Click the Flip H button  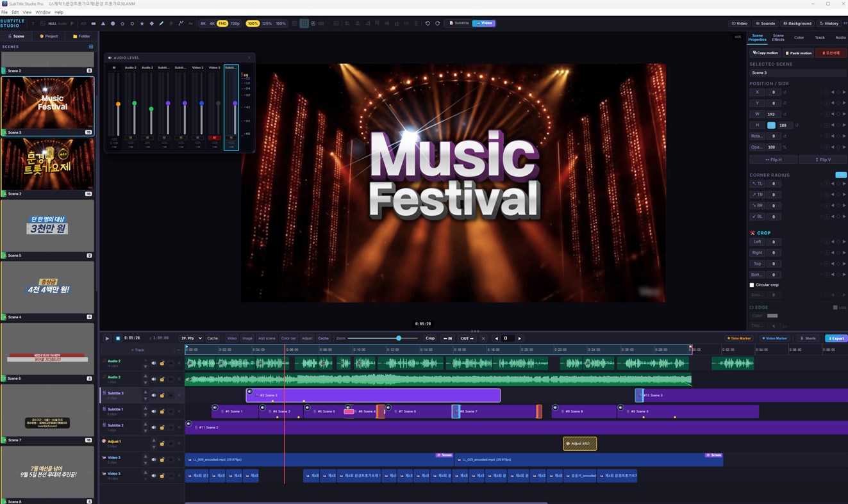point(774,159)
